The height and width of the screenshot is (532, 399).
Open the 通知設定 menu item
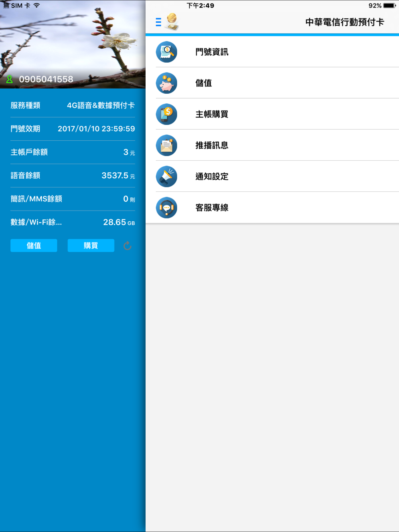point(272,176)
